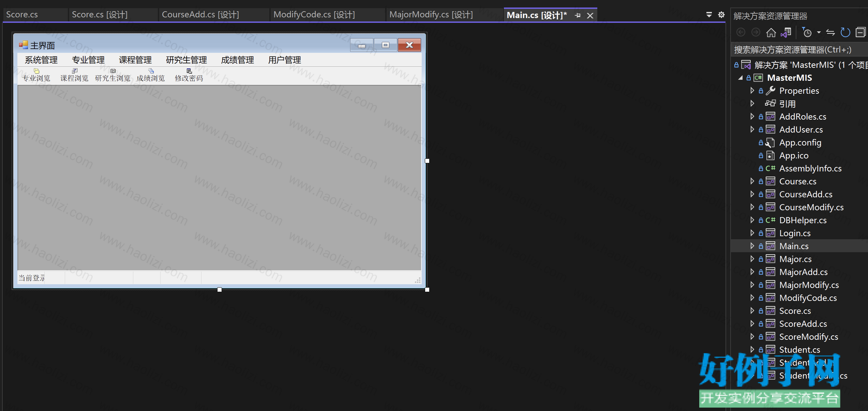
Task: Select the Login.cs form icon
Action: 770,233
